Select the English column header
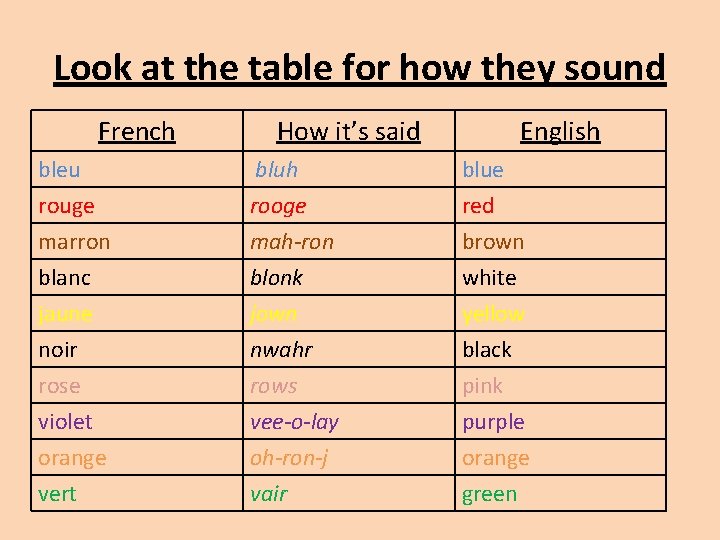720x540 pixels. pos(560,133)
